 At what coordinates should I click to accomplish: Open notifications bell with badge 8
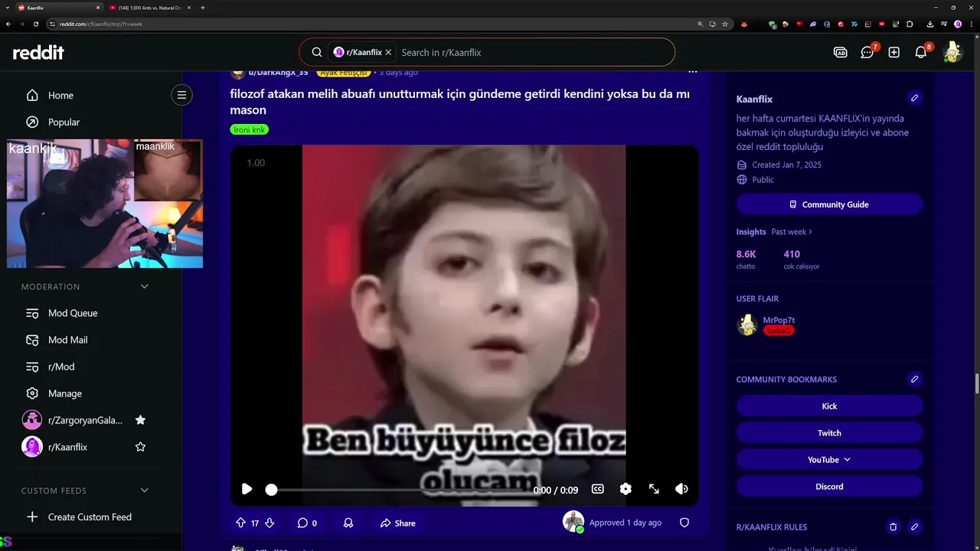921,52
